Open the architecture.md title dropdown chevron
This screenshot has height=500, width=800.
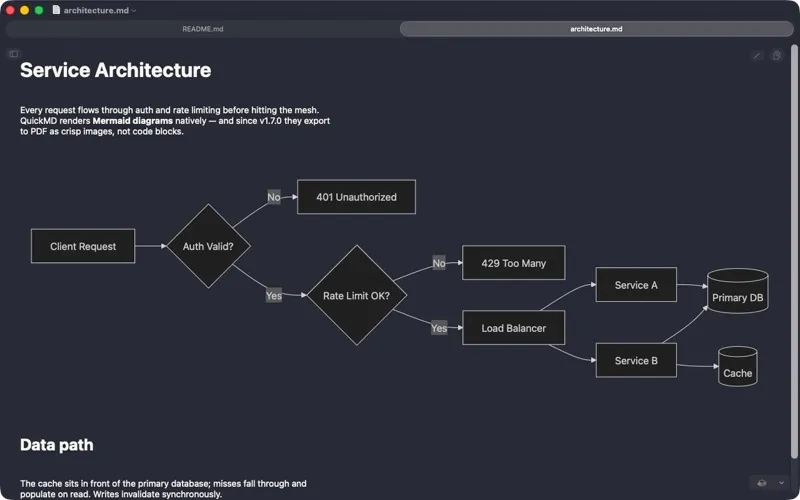(x=134, y=10)
